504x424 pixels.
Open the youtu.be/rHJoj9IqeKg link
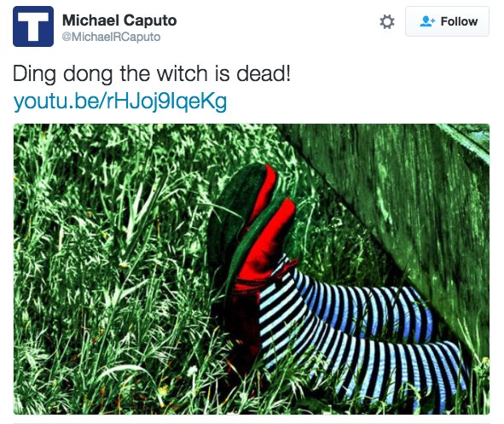pos(120,102)
